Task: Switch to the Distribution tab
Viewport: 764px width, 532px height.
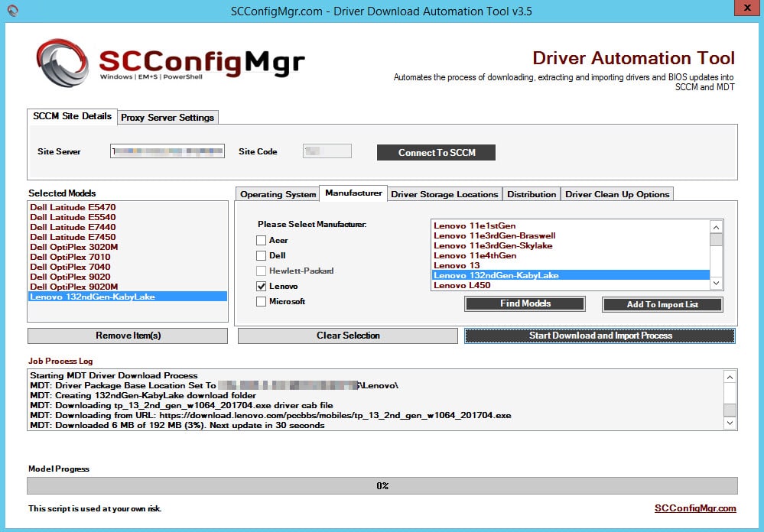Action: click(x=532, y=194)
